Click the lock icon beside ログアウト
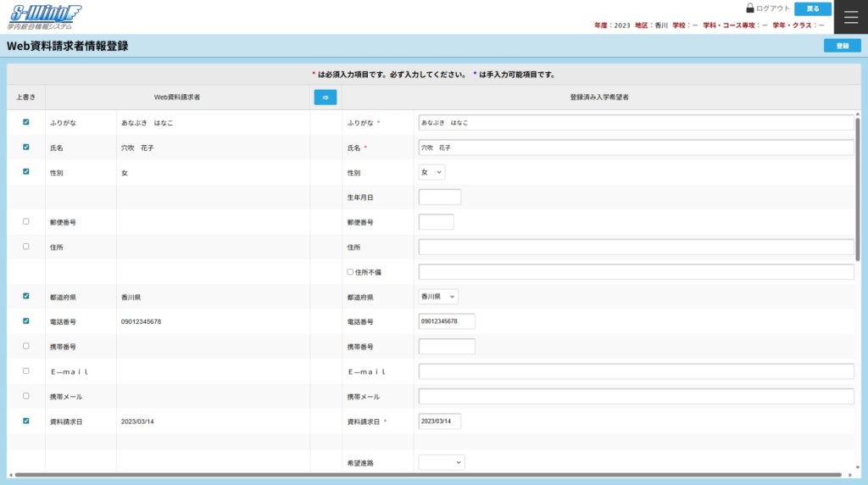This screenshot has width=868, height=485. (750, 8)
